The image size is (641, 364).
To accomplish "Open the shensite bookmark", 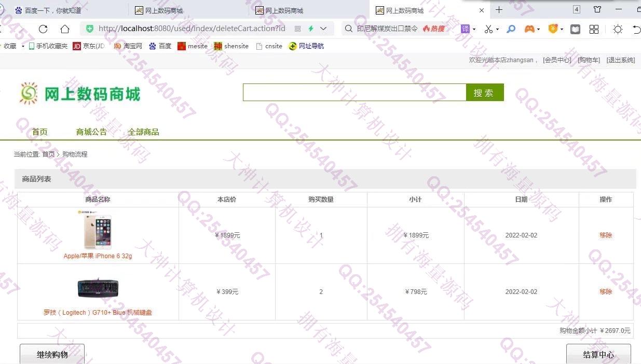I will point(231,46).
